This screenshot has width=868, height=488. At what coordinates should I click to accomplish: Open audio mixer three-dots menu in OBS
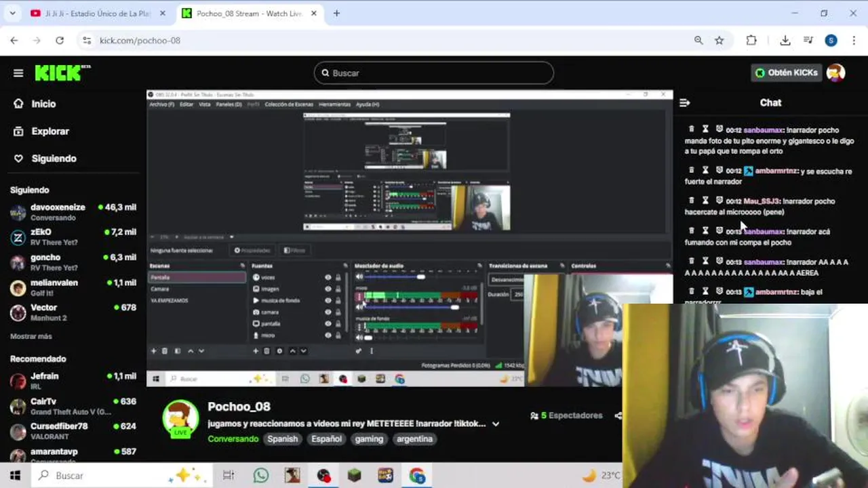coord(371,351)
